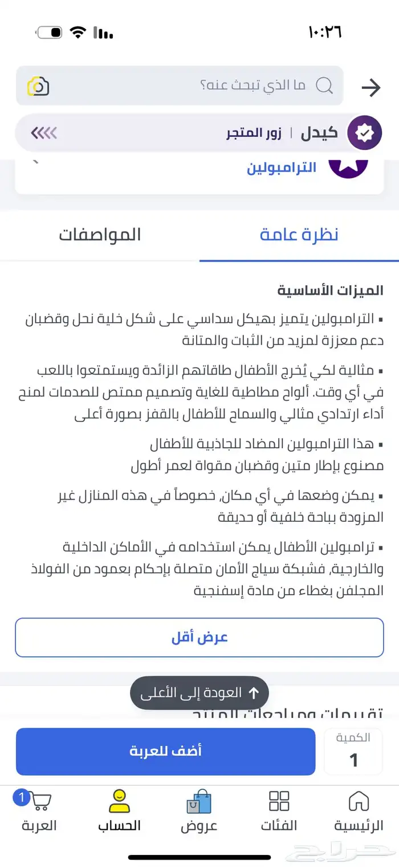Tap the purple star badge icon

click(x=348, y=166)
